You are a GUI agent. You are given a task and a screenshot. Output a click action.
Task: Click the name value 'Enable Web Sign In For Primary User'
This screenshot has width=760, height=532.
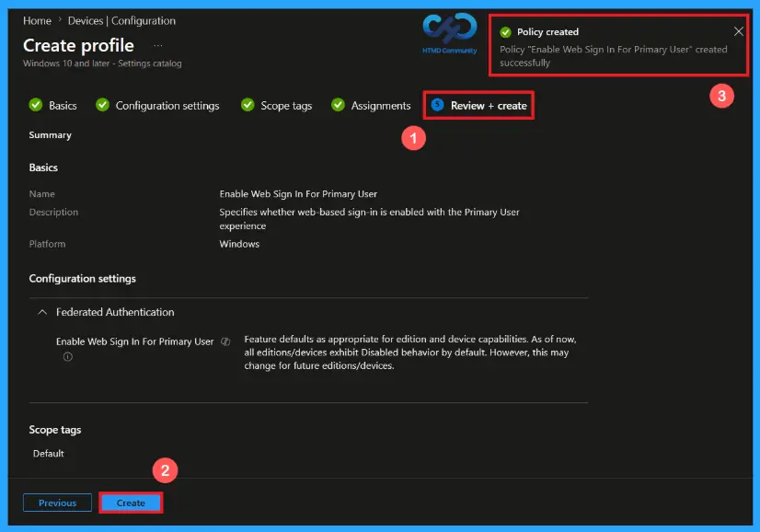[x=298, y=194]
